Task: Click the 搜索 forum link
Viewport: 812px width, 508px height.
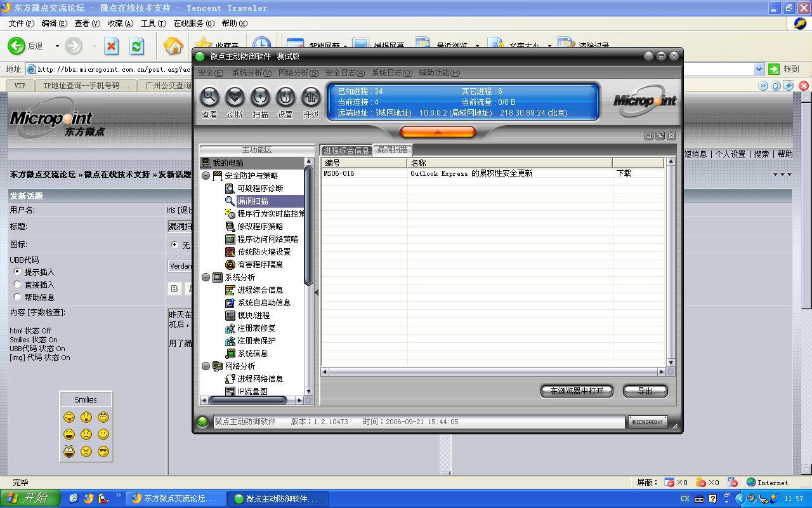Action: coord(762,154)
